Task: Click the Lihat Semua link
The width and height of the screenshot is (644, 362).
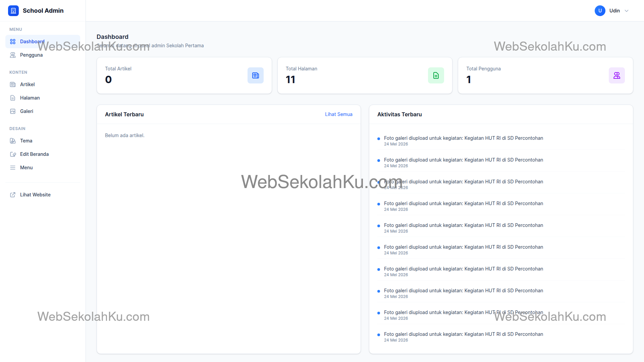Action: tap(339, 114)
